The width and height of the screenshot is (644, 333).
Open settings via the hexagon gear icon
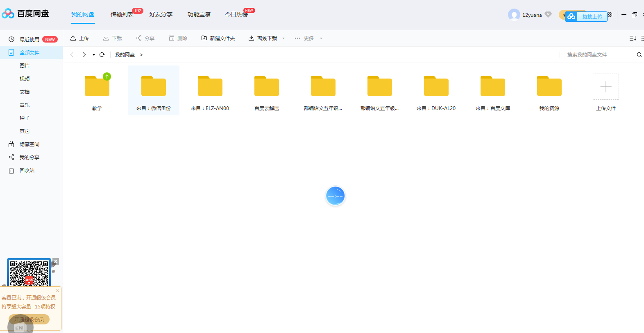tap(610, 15)
